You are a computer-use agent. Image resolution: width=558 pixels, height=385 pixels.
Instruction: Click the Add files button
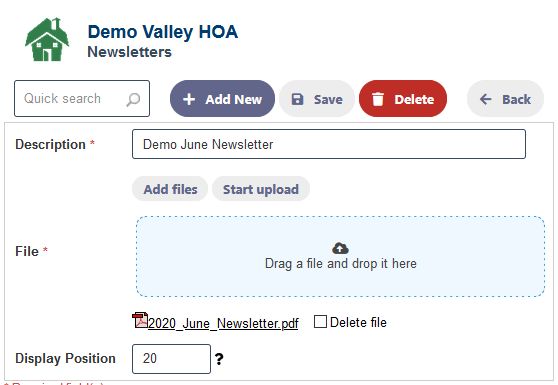coord(170,189)
